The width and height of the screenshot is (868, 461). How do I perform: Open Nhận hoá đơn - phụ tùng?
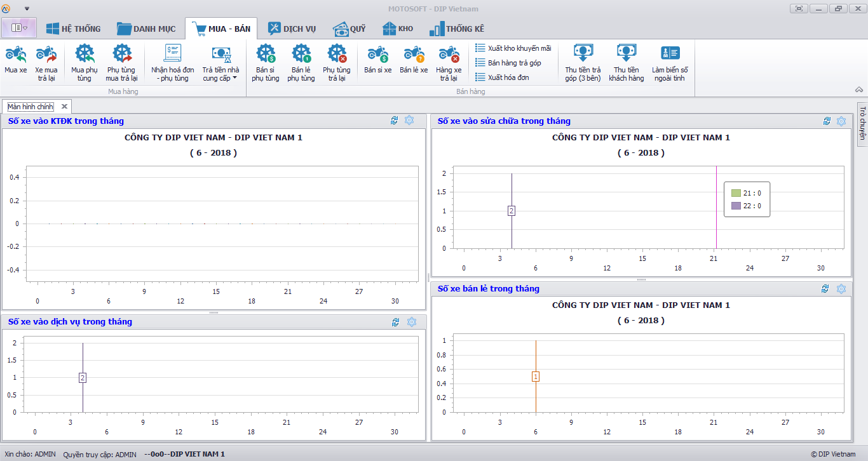pyautogui.click(x=172, y=54)
